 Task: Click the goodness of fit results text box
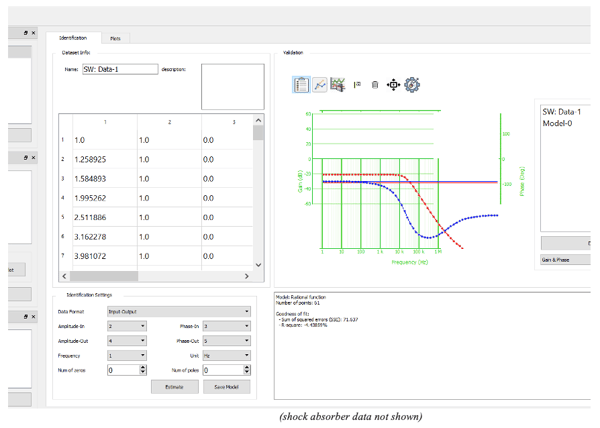pyautogui.click(x=432, y=346)
